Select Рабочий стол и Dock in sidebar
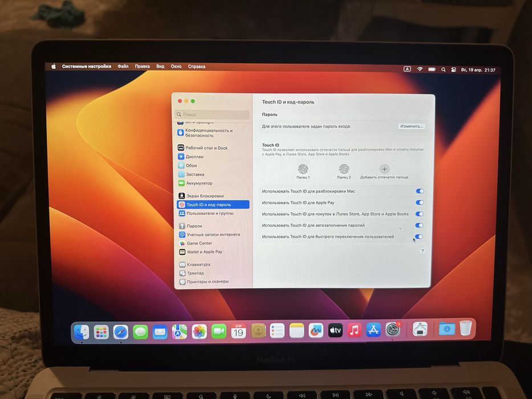The height and width of the screenshot is (399, 532). [213, 148]
